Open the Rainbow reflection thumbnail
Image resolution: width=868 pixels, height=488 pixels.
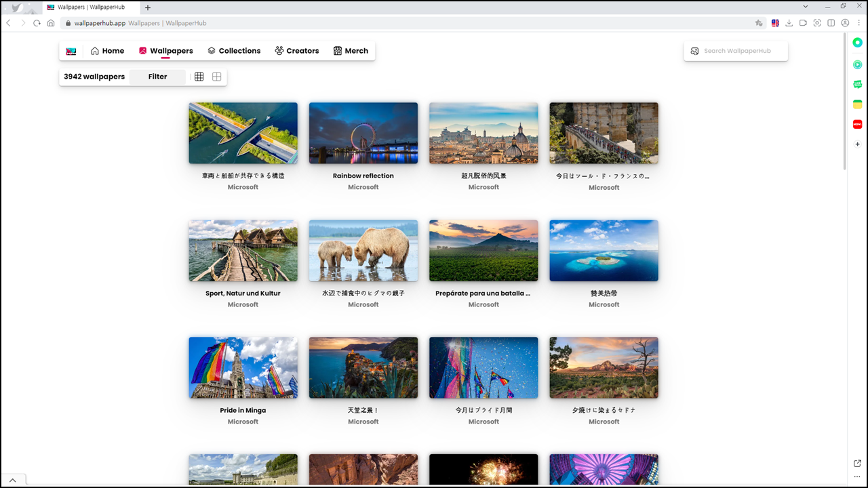point(363,133)
